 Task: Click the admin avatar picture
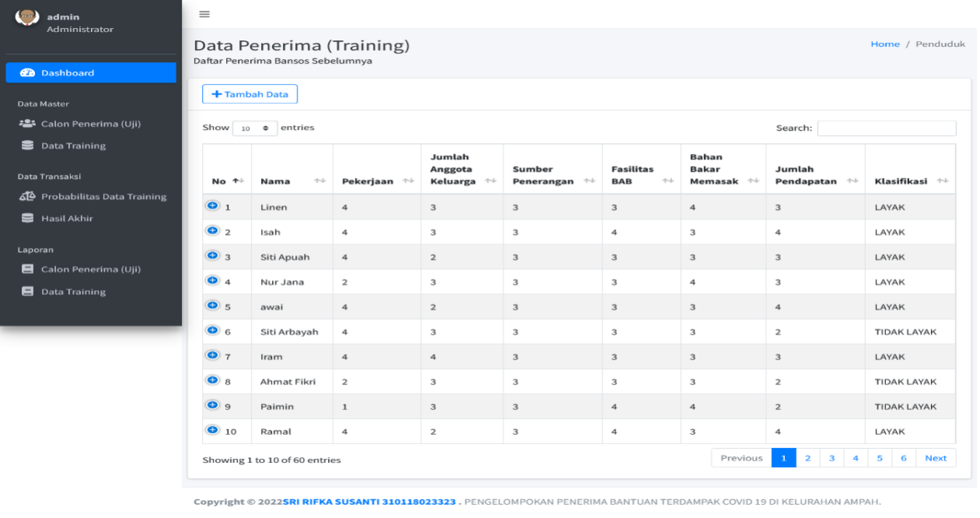point(27,17)
